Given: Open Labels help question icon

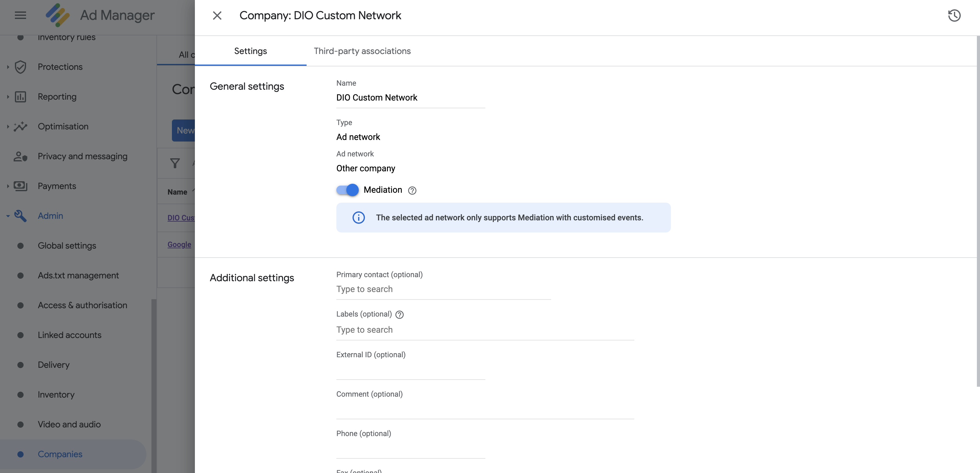Looking at the screenshot, I should pos(399,315).
